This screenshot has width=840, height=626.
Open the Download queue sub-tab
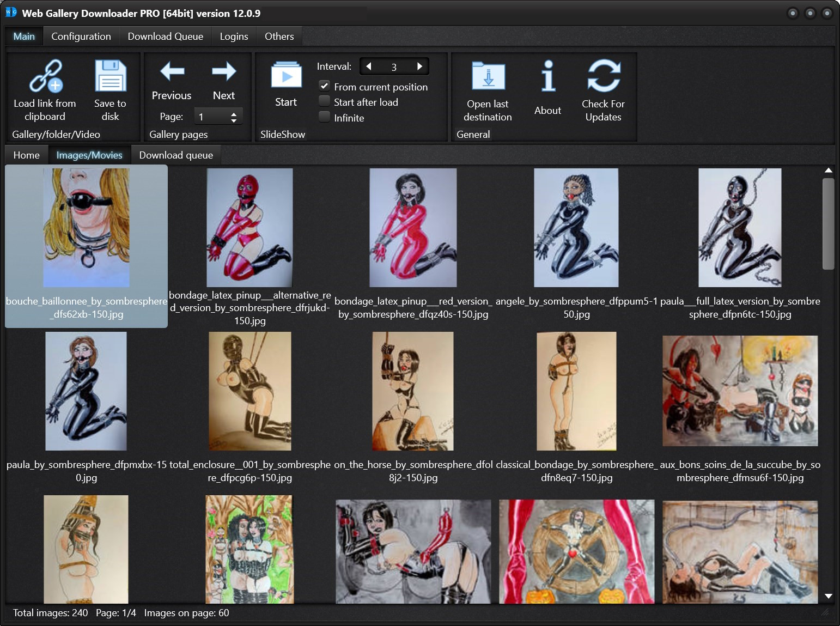coord(176,155)
